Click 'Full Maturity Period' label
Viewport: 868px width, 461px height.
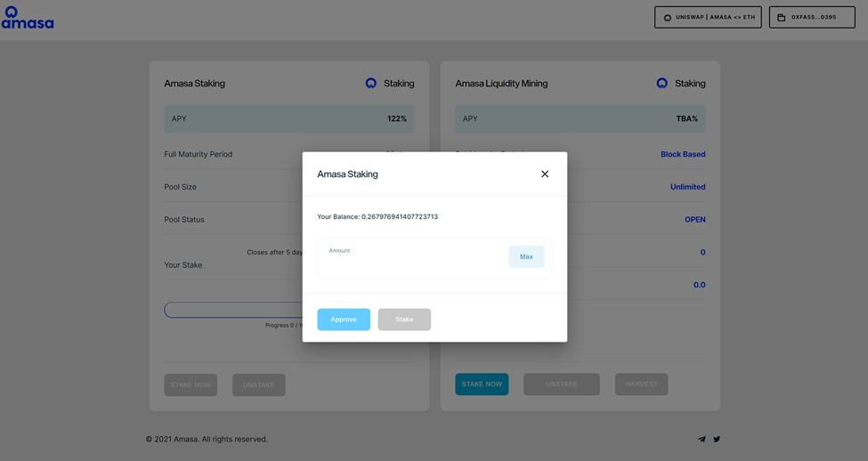coord(199,154)
